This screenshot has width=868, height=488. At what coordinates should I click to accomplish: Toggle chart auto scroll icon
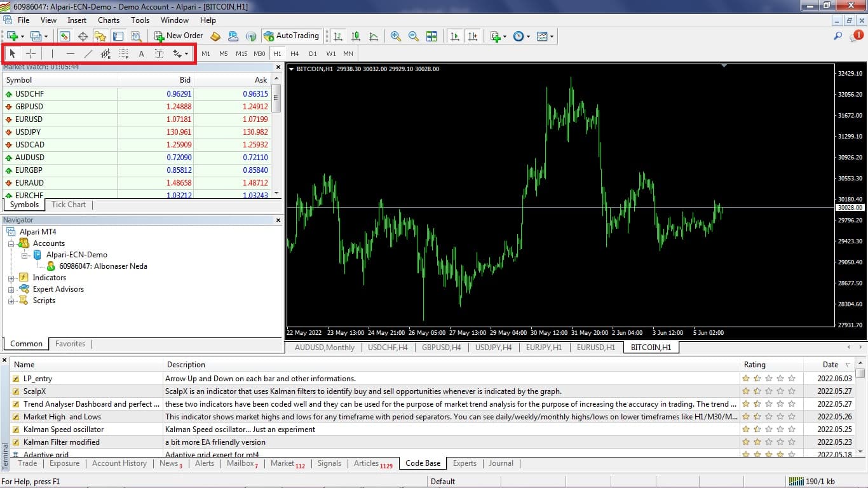tap(455, 36)
